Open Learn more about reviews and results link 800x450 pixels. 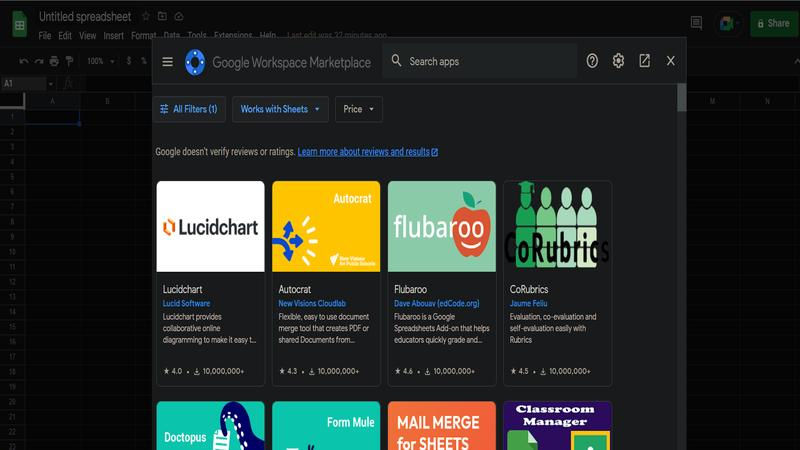tap(367, 152)
